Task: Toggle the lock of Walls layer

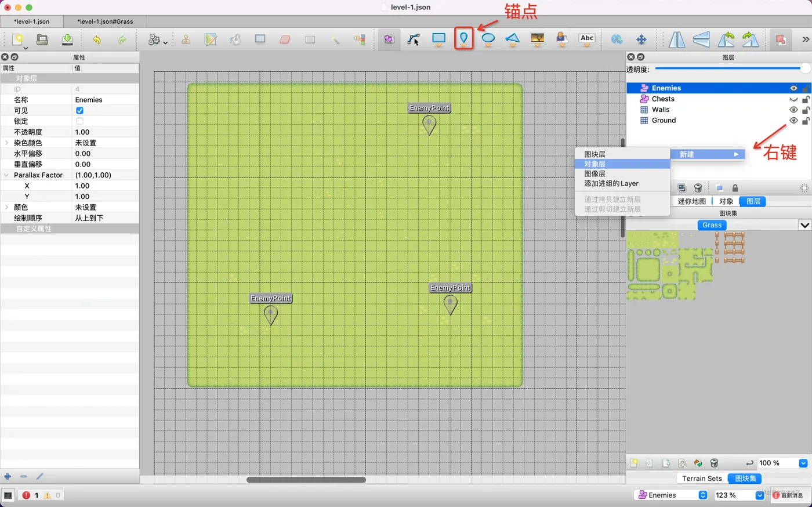Action: pos(806,110)
